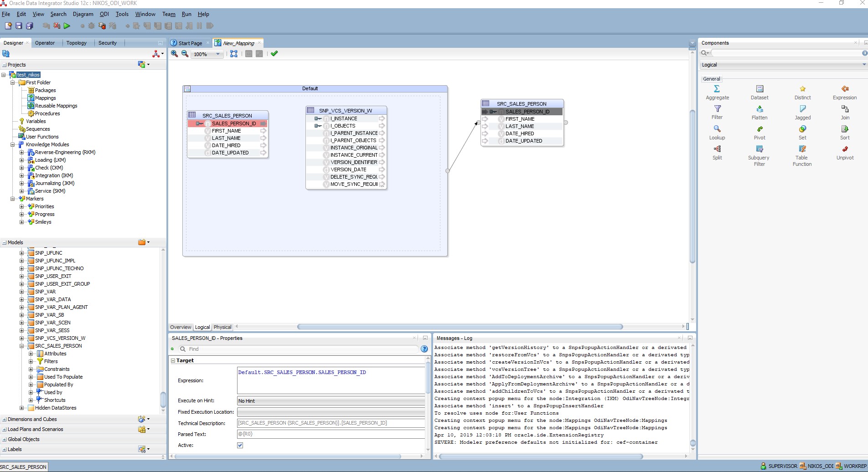Open the 100% zoom level dropdown
The height and width of the screenshot is (472, 868).
click(218, 54)
